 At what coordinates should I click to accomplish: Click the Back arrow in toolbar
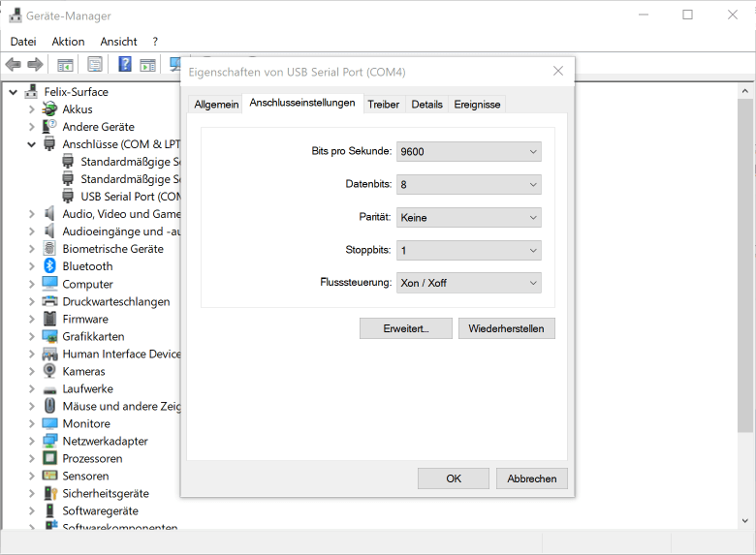point(13,64)
